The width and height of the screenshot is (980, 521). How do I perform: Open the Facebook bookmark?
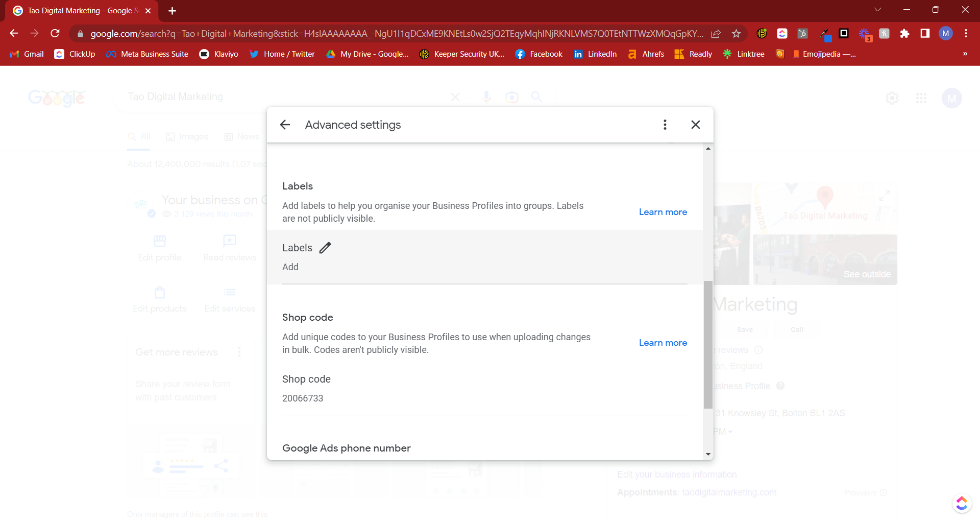tap(539, 54)
